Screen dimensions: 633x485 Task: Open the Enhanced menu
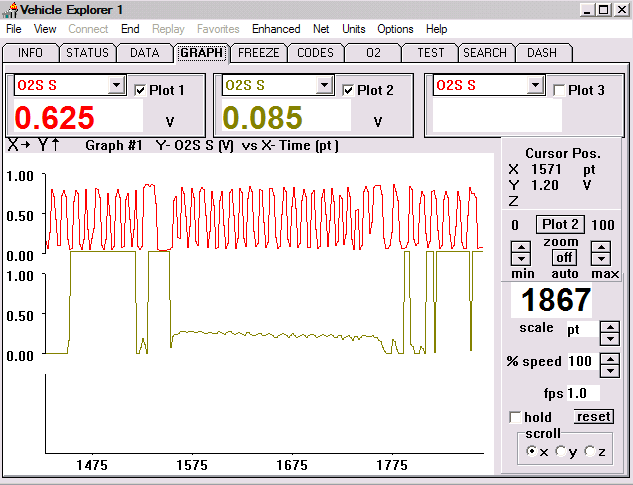(x=276, y=29)
